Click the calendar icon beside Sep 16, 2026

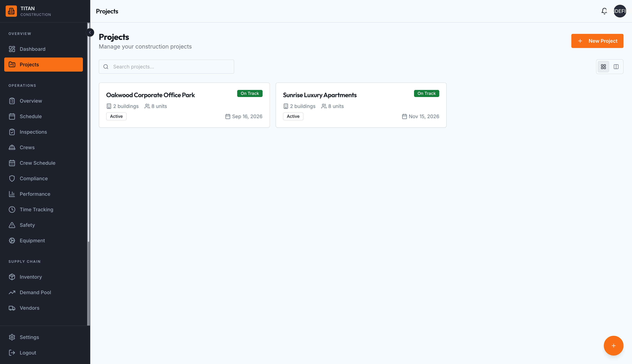(x=228, y=116)
